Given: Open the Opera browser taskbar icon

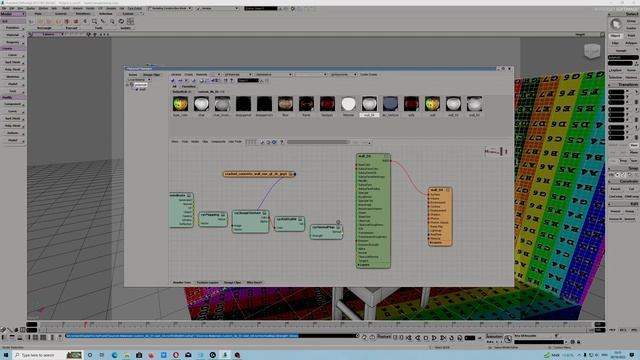Looking at the screenshot, I should pos(176,355).
